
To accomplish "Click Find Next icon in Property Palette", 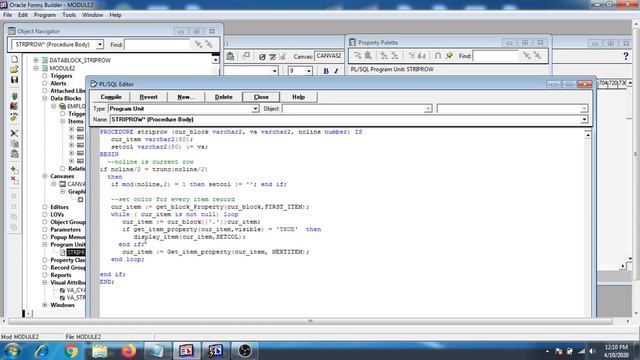I will 527,56.
